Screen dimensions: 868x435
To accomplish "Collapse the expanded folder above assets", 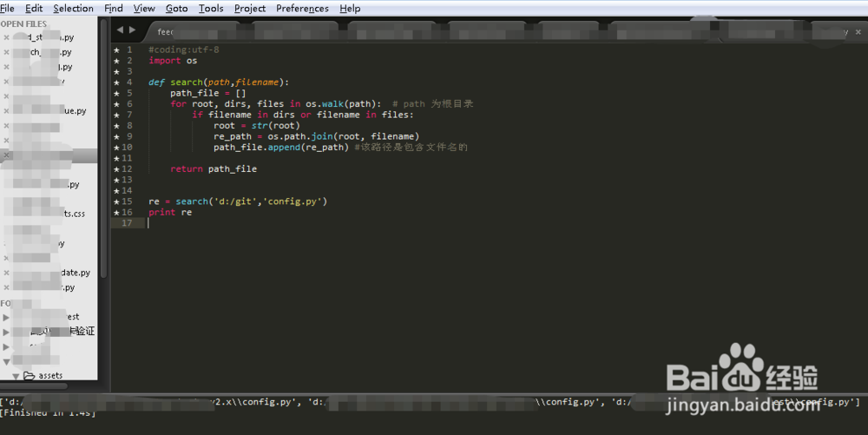I will (6, 362).
